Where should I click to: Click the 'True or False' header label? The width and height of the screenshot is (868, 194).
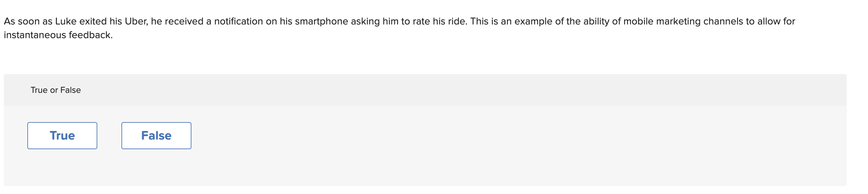tap(55, 90)
